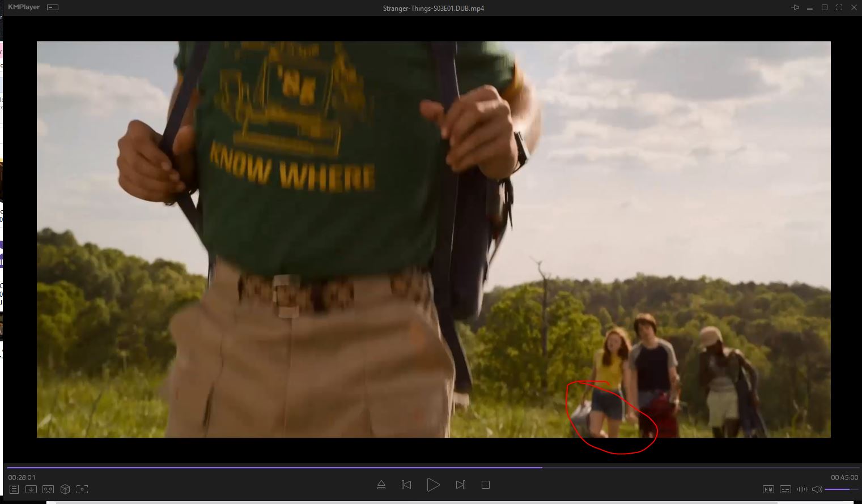Enable VR mode goggles icon
Screen dimensions: 862x504
pyautogui.click(x=48, y=489)
